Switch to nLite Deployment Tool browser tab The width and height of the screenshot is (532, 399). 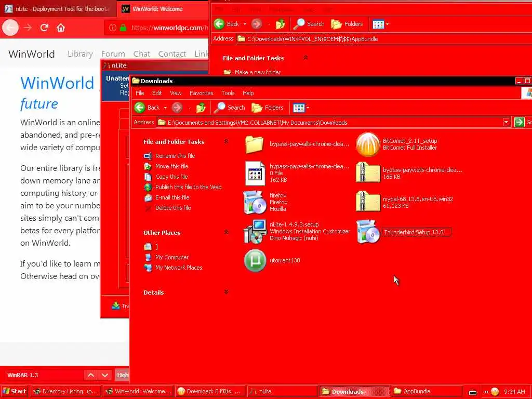click(x=58, y=9)
